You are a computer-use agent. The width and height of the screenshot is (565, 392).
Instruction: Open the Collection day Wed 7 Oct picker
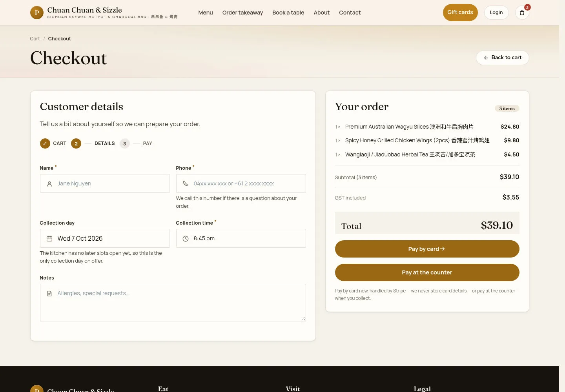(105, 238)
